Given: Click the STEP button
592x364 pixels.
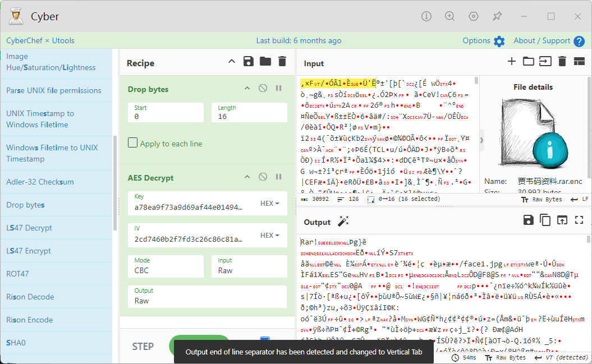Looking at the screenshot, I should 143,346.
